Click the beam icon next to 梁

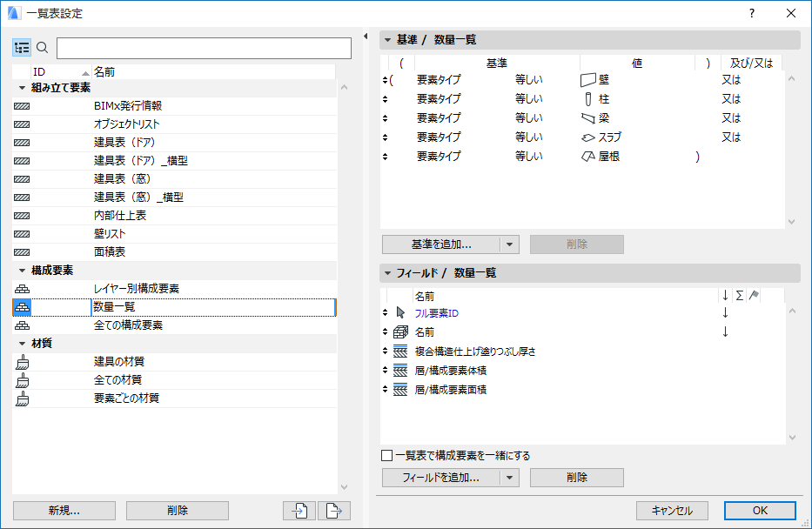coord(587,118)
